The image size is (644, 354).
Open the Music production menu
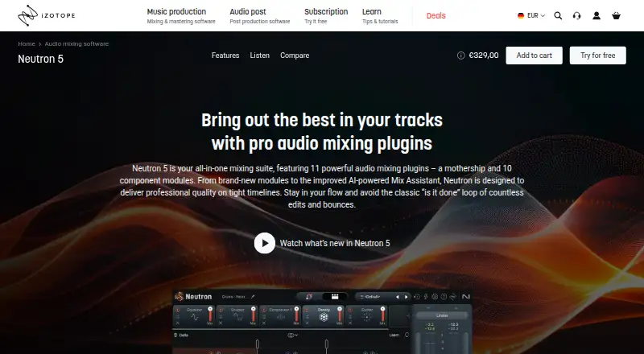click(x=180, y=15)
